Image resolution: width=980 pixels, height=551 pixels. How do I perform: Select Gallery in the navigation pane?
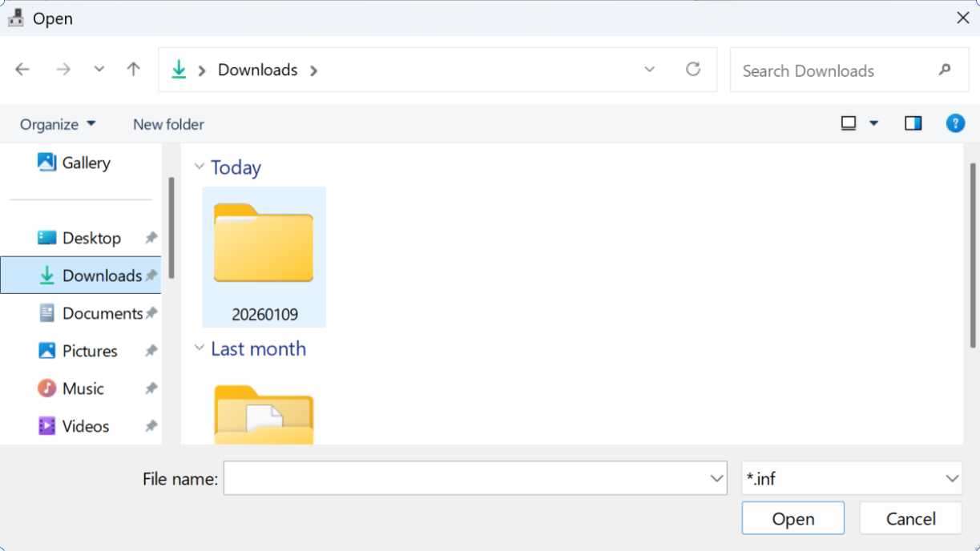tap(85, 163)
